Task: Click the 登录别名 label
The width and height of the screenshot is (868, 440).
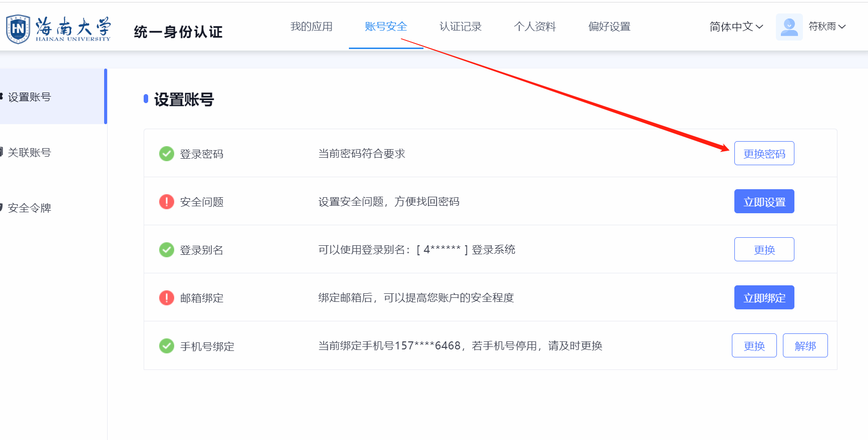Action: point(202,250)
